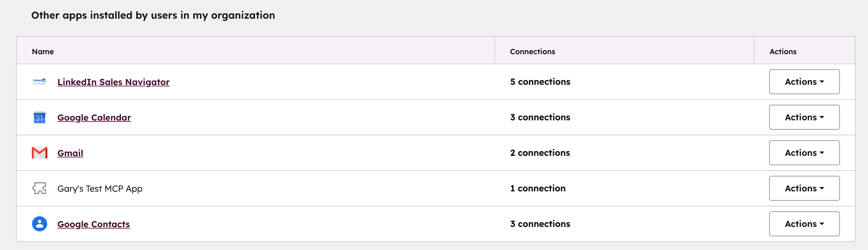Screen dimensions: 868x250
Task: Open the Google Calendar app link
Action: tap(94, 118)
